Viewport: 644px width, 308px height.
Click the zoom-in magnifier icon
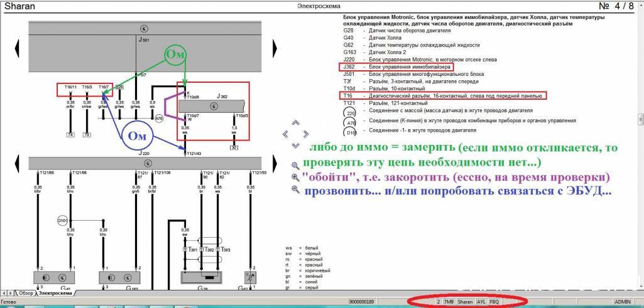tap(295, 177)
